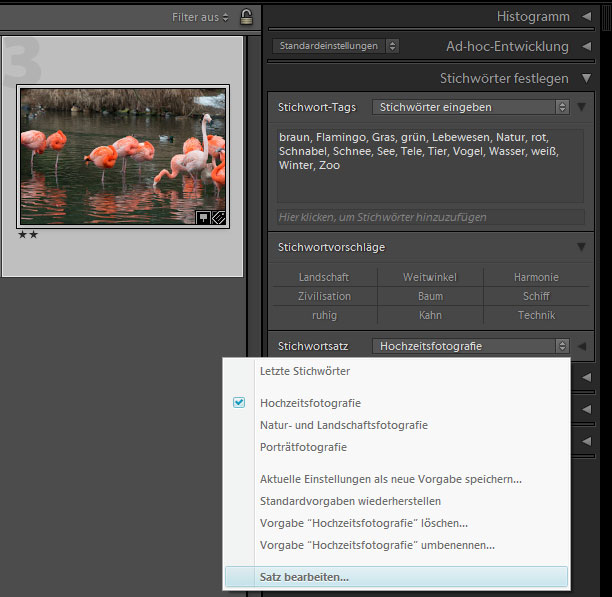Screen dimensions: 612x597
Task: Open the Standardeinstellungen preset dropdown
Action: pyautogui.click(x=335, y=46)
